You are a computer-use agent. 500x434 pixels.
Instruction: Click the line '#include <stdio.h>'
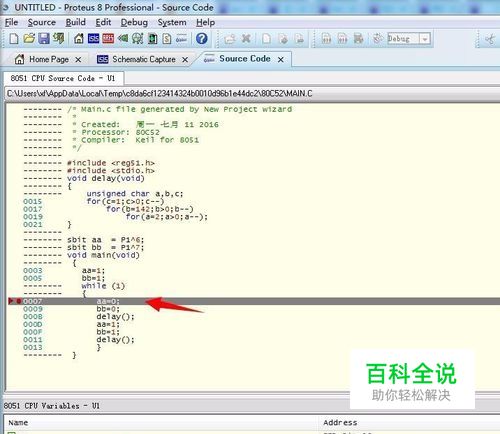111,171
